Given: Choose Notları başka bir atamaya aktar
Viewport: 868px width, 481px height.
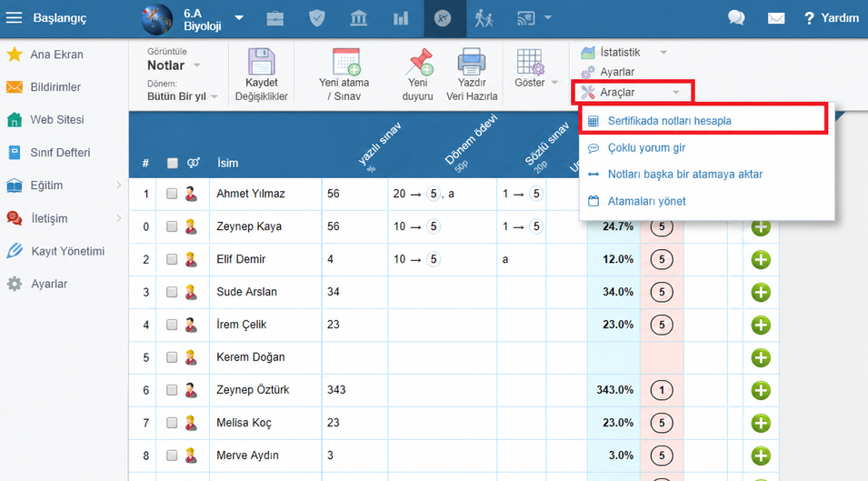Looking at the screenshot, I should (685, 175).
